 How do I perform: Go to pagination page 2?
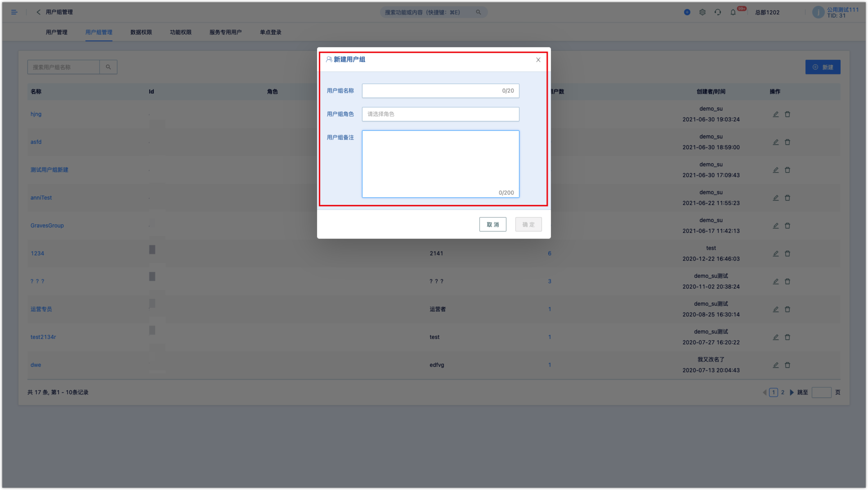click(x=783, y=392)
